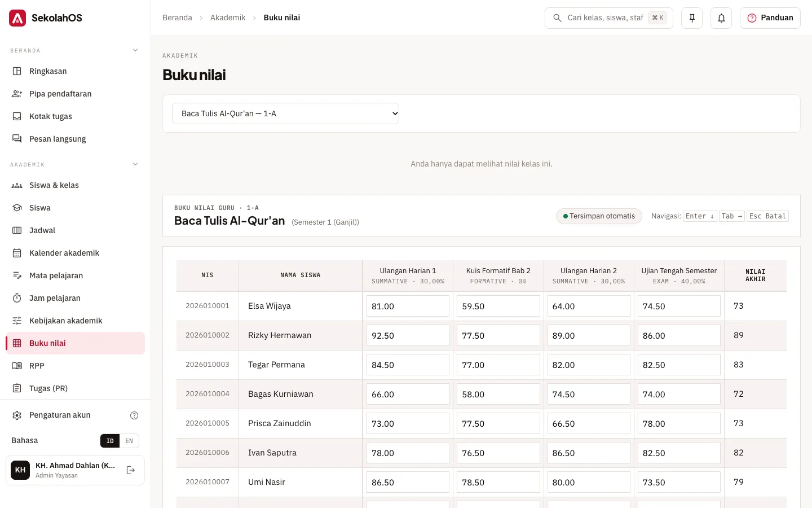Edit Umi Nasir's Ulangan Harian 1 score
The image size is (812, 508).
coord(408,482)
